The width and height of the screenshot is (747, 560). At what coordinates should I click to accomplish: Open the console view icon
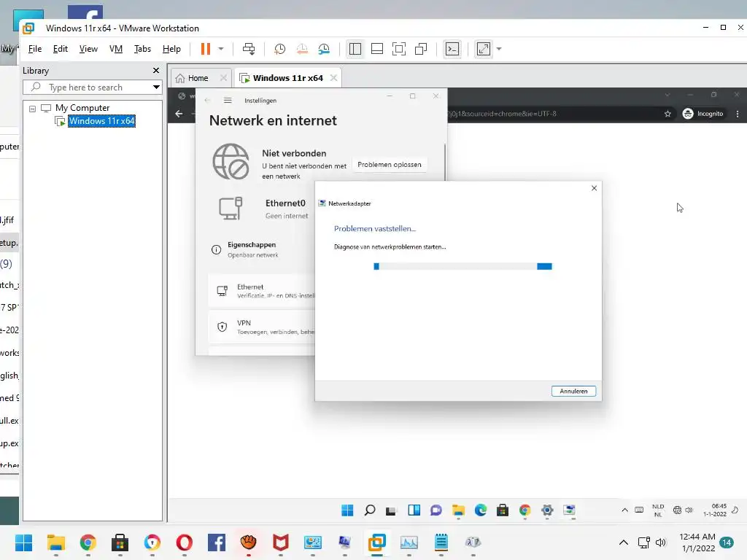pos(452,49)
